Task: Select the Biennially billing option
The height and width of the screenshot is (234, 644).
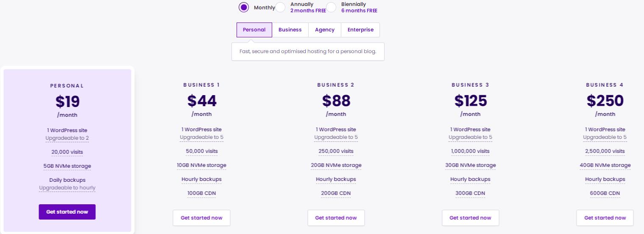Action: (x=332, y=7)
